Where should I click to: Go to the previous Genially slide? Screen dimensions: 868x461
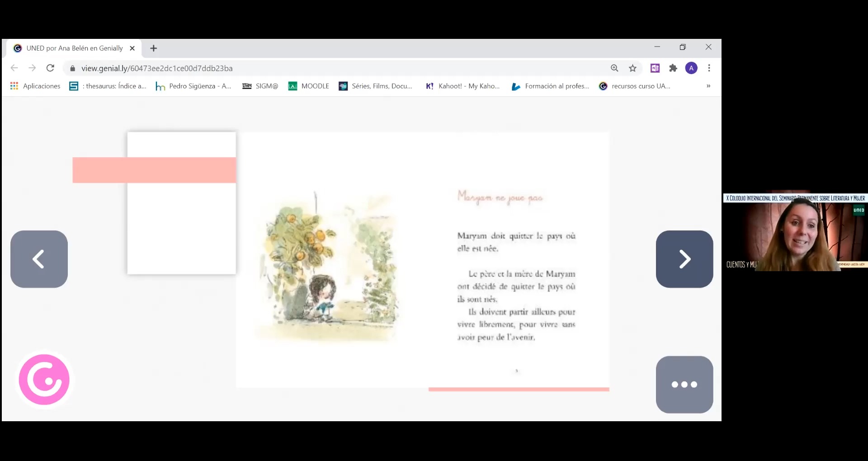tap(39, 259)
